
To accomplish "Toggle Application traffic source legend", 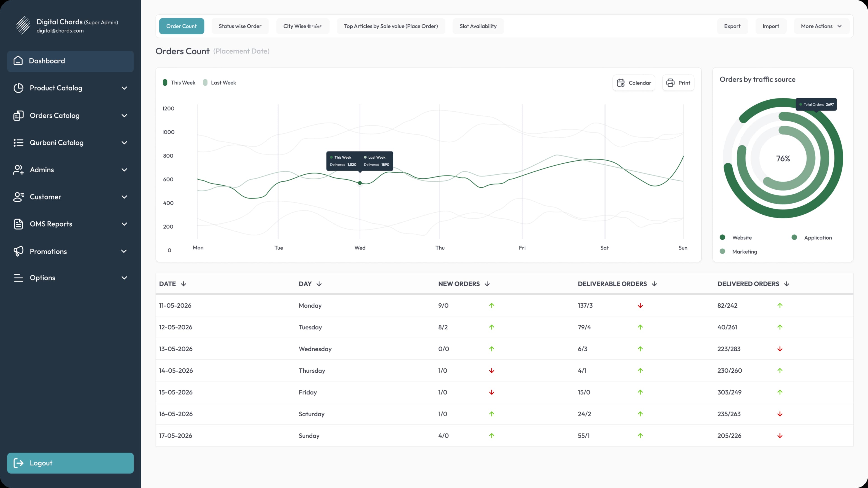I will 812,237.
